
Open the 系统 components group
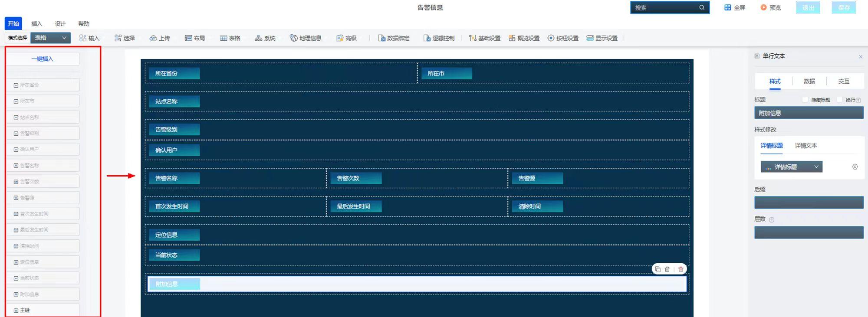point(265,38)
